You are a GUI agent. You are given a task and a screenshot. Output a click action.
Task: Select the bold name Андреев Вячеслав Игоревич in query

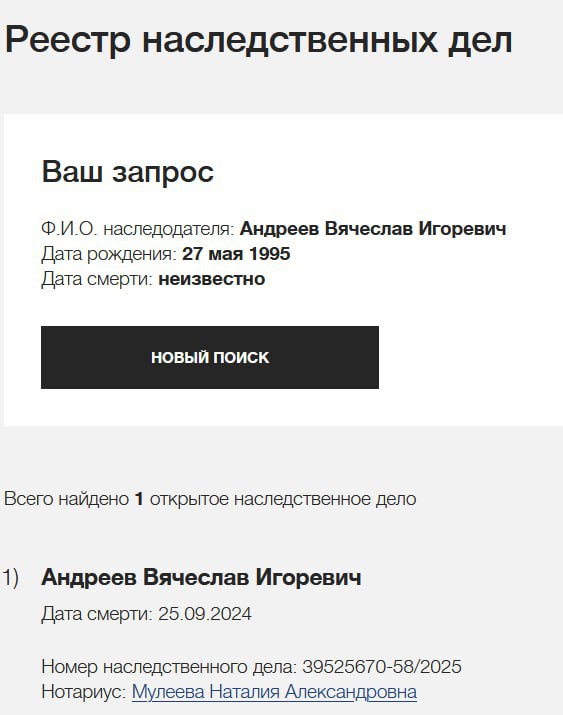(373, 228)
